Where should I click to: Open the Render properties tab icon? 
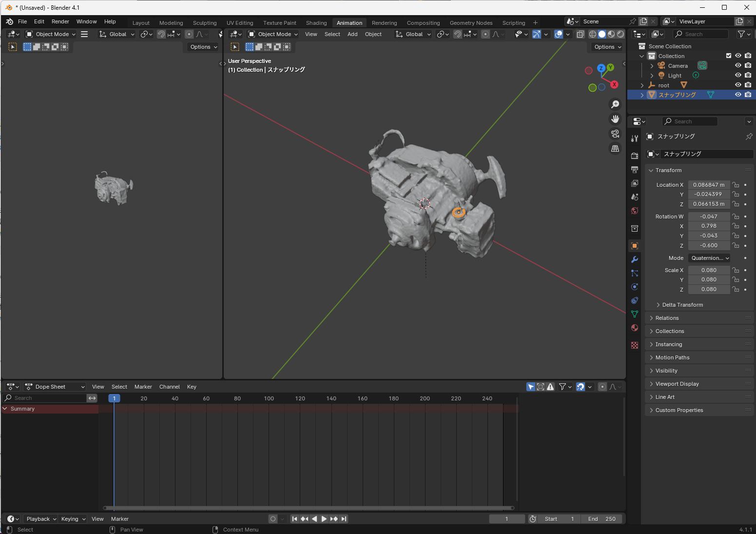click(x=635, y=156)
